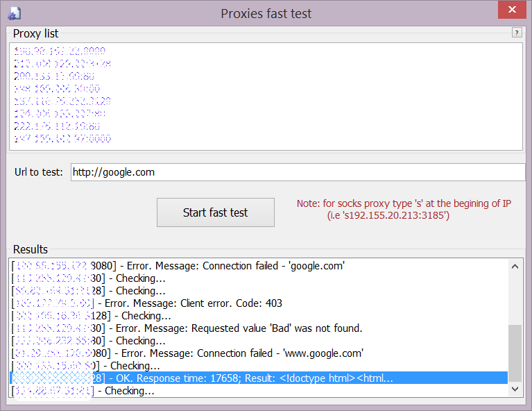The width and height of the screenshot is (532, 411).
Task: Select the highlighted OK Response time 17658 result
Action: pyautogui.click(x=259, y=378)
